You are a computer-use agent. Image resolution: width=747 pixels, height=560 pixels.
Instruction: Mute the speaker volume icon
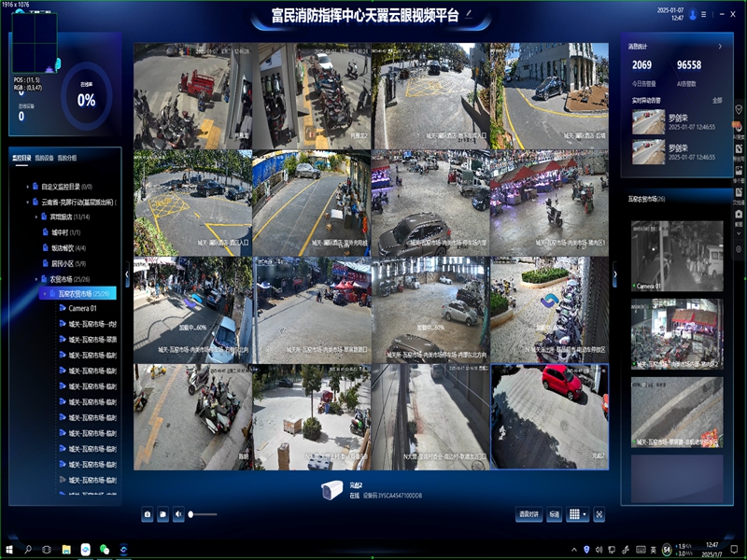point(177,514)
